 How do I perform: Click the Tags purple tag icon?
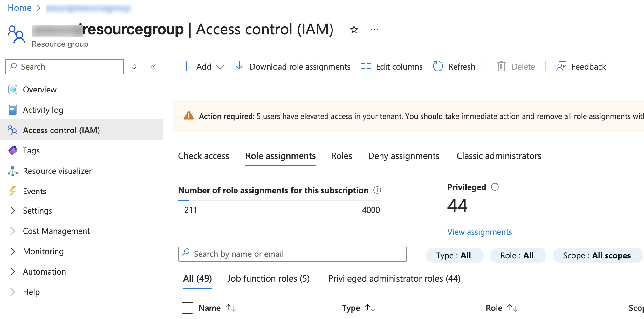pyautogui.click(x=13, y=151)
